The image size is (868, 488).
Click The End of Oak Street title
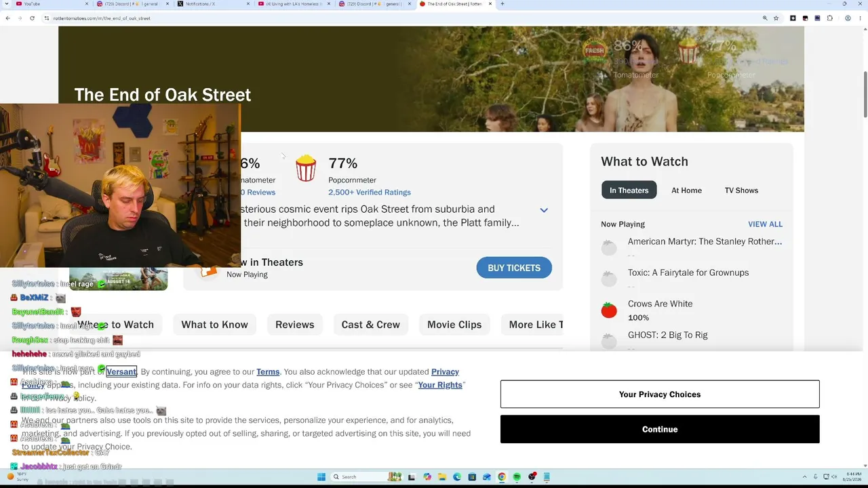click(163, 95)
